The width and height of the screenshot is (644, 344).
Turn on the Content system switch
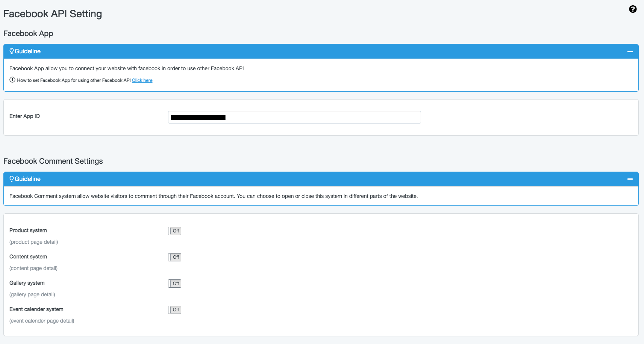pos(174,257)
